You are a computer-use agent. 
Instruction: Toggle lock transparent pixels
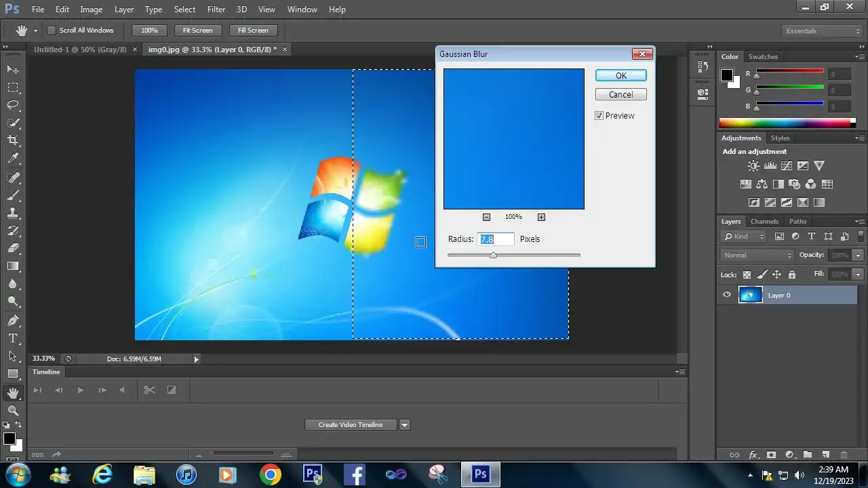click(747, 274)
